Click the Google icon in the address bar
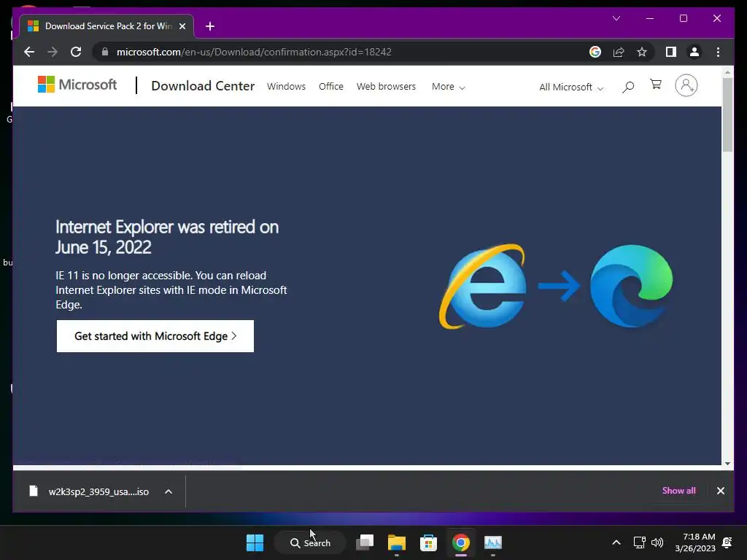747x560 pixels. click(x=595, y=52)
